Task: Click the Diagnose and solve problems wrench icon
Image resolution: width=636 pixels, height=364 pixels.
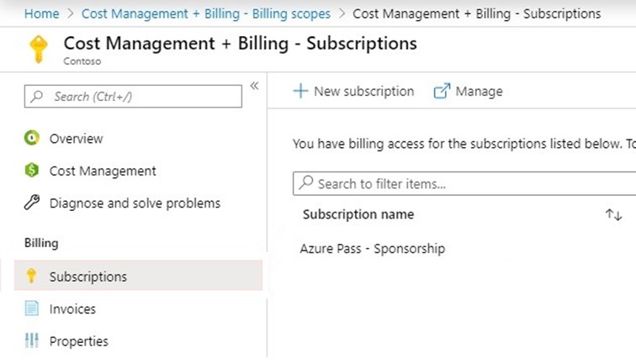Action: (x=32, y=203)
